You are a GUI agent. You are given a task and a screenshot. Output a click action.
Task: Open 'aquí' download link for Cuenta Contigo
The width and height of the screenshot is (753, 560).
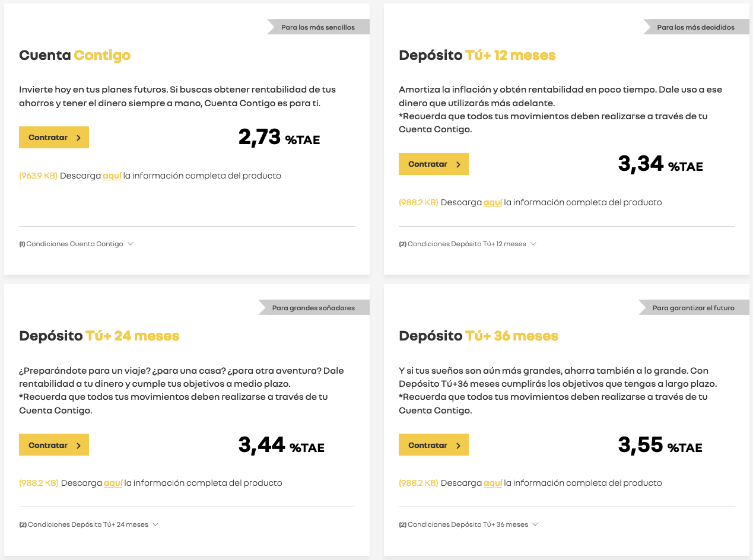coord(112,176)
